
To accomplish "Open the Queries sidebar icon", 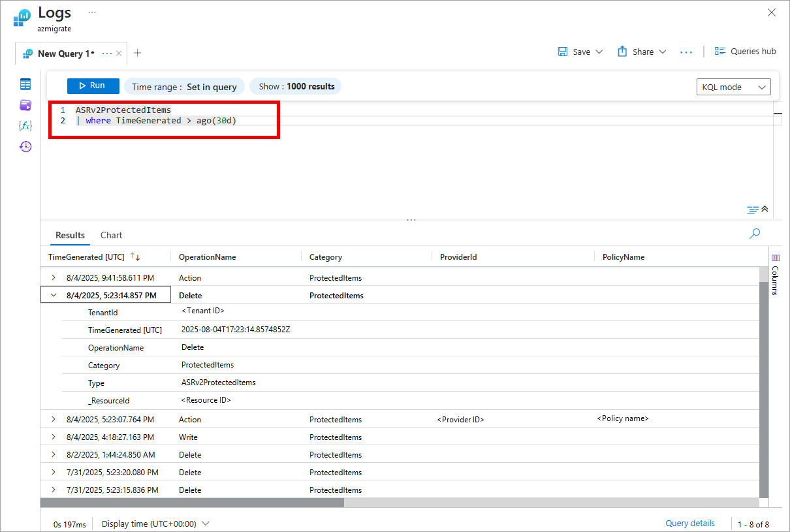I will click(25, 105).
